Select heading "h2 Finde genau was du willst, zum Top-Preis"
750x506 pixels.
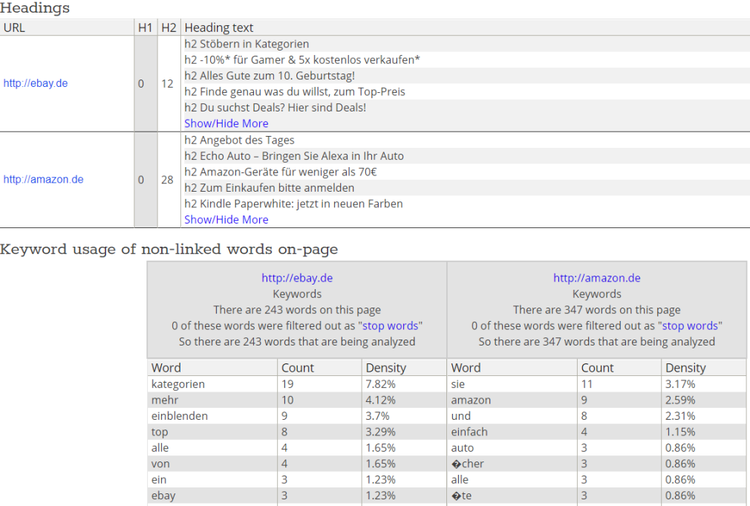click(295, 91)
